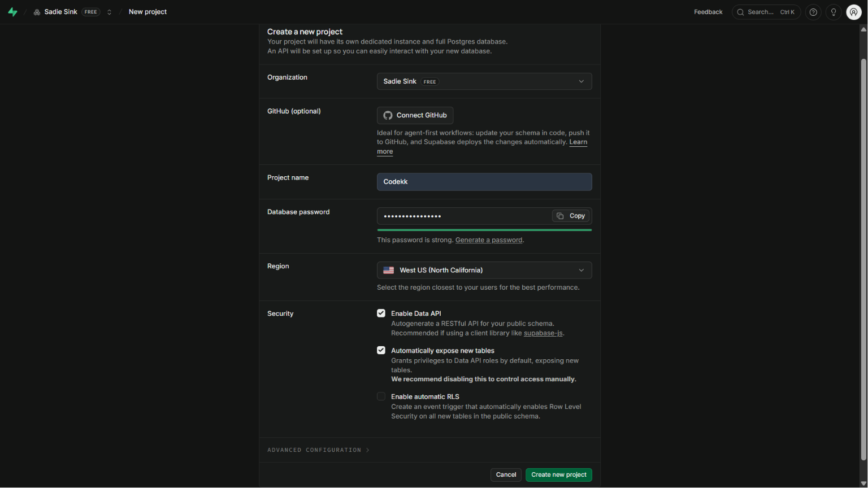The height and width of the screenshot is (488, 868).
Task: Click the Project name input field
Action: [x=484, y=182]
